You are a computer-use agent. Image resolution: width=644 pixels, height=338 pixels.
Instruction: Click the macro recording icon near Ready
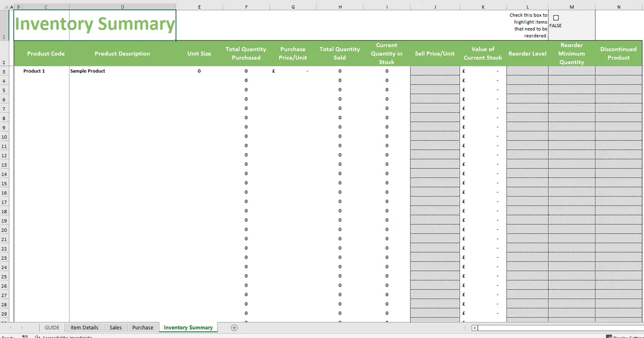point(25,336)
